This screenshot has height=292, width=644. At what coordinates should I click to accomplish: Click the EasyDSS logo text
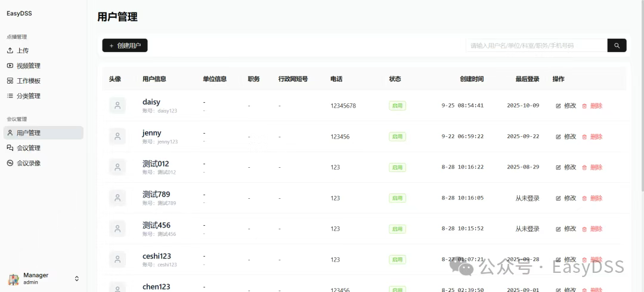click(19, 14)
